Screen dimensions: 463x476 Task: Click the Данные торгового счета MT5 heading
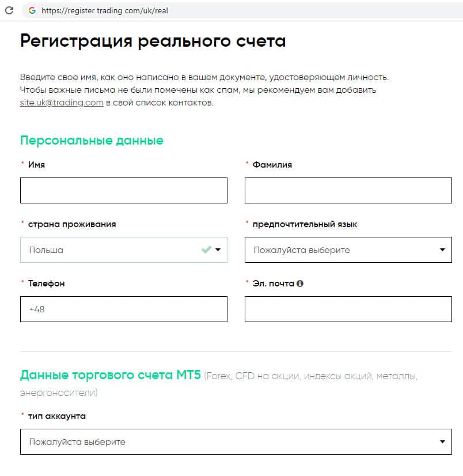tap(111, 376)
